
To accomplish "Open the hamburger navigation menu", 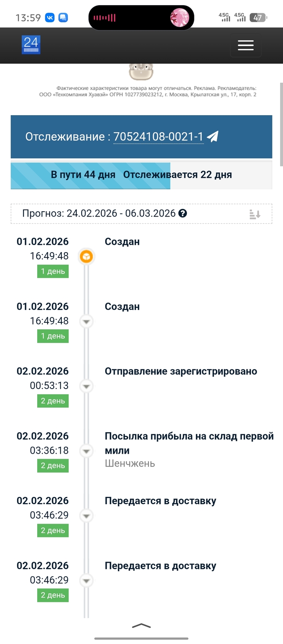I will (x=245, y=45).
